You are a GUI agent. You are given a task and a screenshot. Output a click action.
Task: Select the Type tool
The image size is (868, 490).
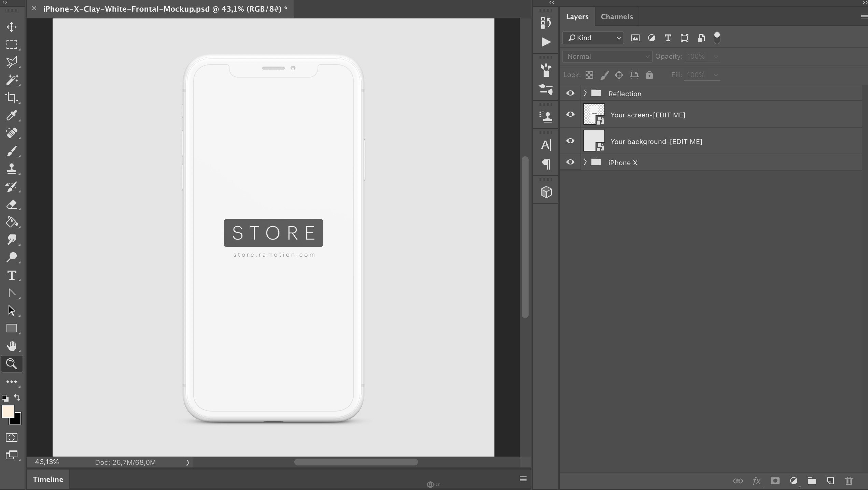click(x=12, y=275)
